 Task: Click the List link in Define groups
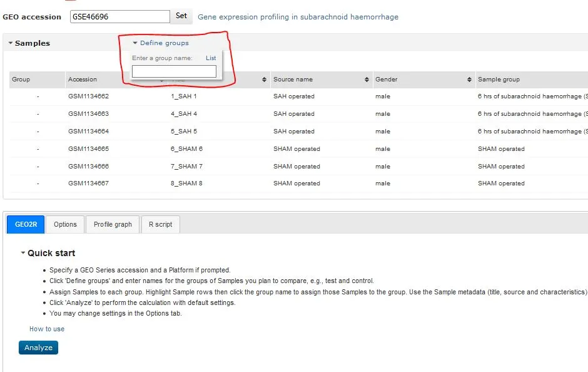[211, 58]
